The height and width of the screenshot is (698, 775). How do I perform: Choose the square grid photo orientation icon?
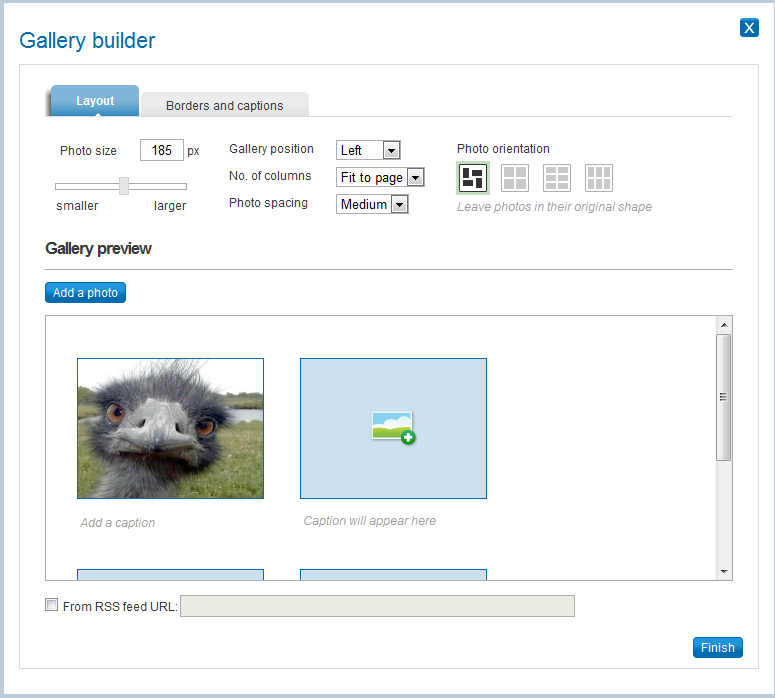click(x=515, y=178)
